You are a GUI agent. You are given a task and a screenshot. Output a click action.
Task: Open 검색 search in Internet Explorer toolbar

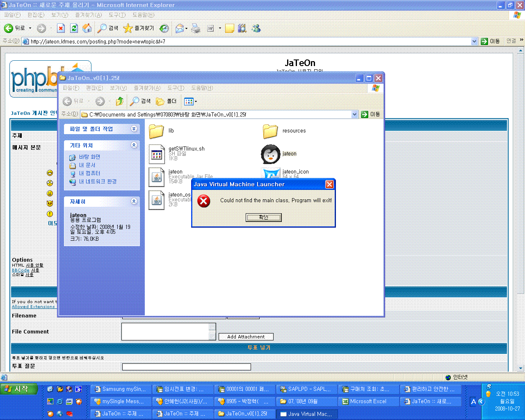[108, 28]
